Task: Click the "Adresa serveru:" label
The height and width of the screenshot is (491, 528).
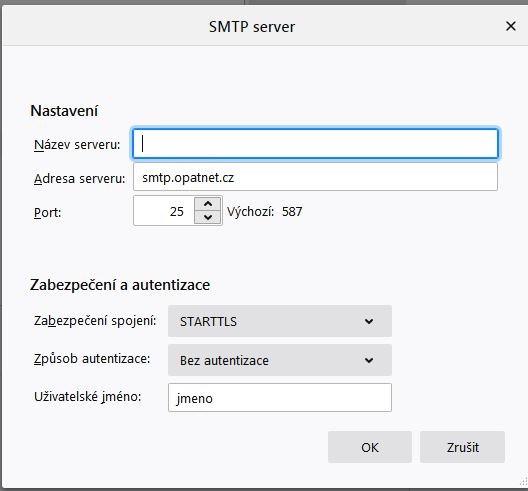Action: pos(79,178)
